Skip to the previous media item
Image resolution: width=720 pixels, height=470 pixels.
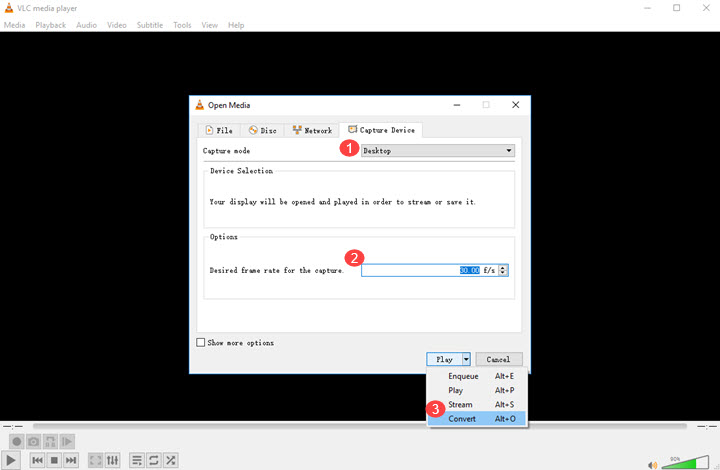(38, 460)
